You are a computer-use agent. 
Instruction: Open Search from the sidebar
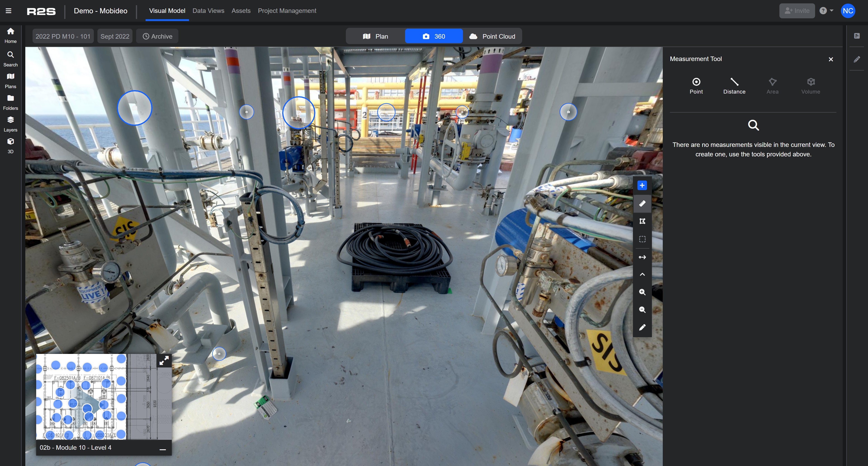[x=10, y=59]
